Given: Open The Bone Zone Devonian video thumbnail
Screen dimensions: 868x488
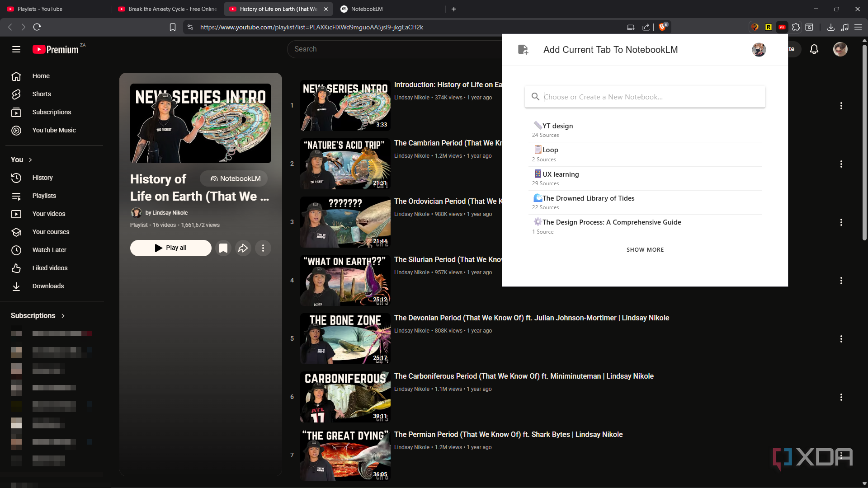Looking at the screenshot, I should click(x=345, y=339).
